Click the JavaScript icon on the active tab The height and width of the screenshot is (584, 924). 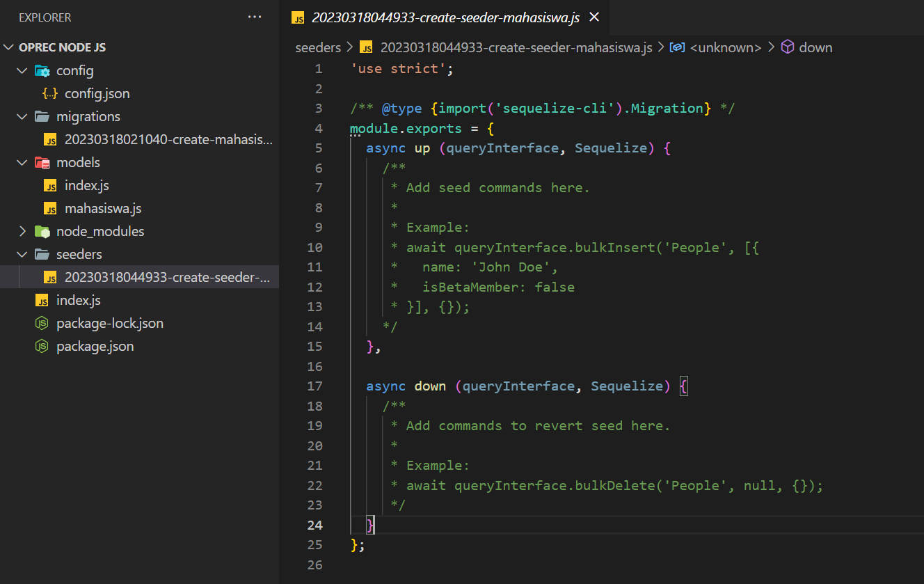pyautogui.click(x=298, y=17)
